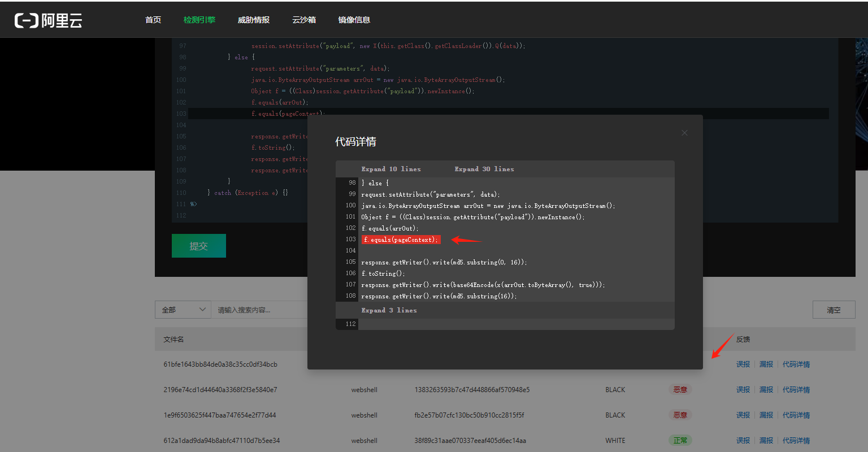
Task: Open the 全部 filter dropdown
Action: 184,310
